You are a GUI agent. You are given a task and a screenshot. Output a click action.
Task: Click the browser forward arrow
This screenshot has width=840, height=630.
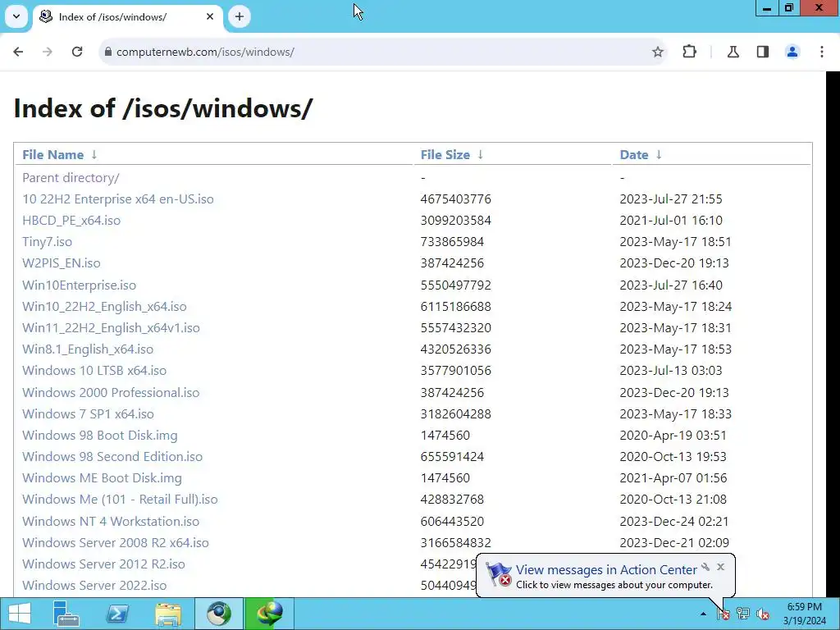(48, 52)
